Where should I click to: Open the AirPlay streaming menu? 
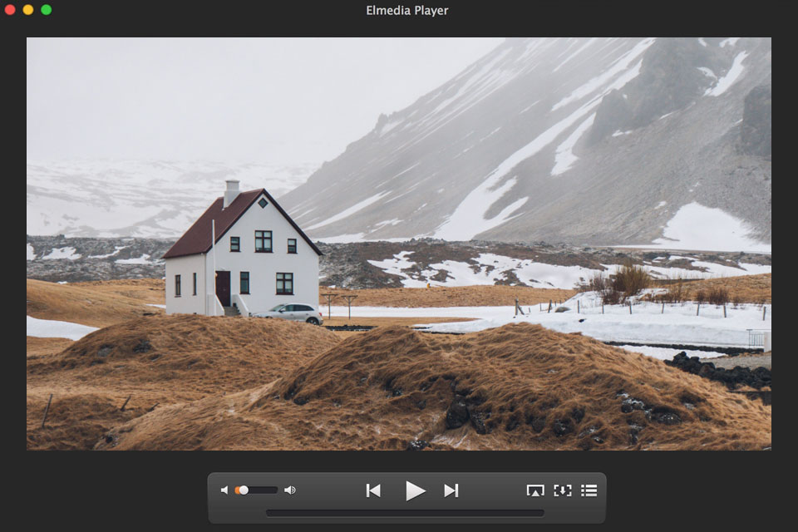coord(534,490)
